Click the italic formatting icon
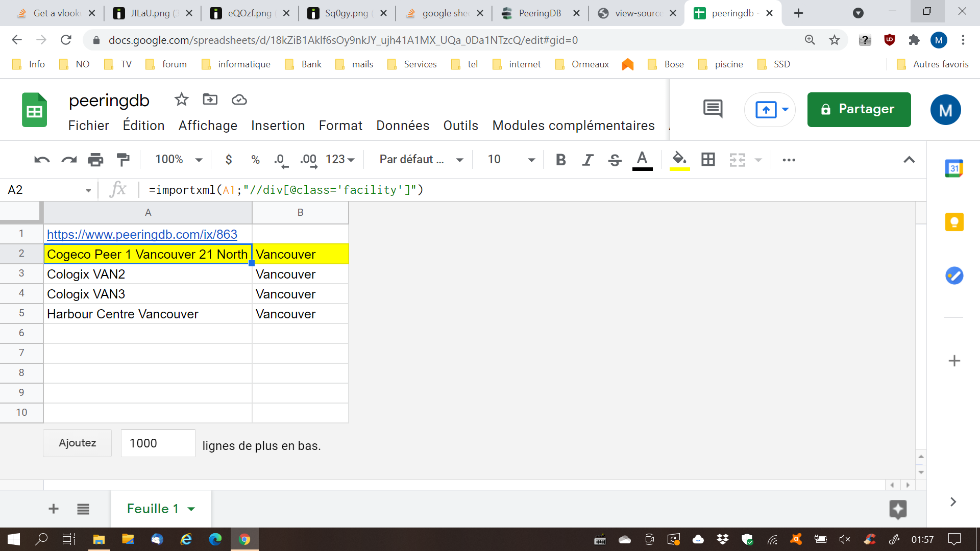The image size is (980, 551). (x=587, y=160)
